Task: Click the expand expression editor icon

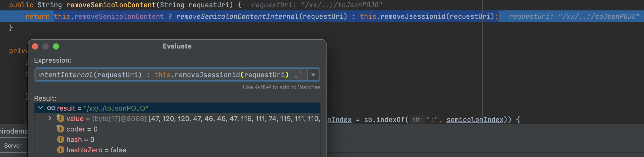Action: tap(298, 75)
